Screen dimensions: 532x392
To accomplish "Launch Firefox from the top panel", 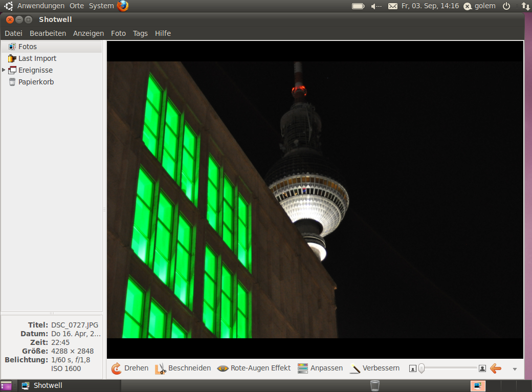I will [x=123, y=6].
